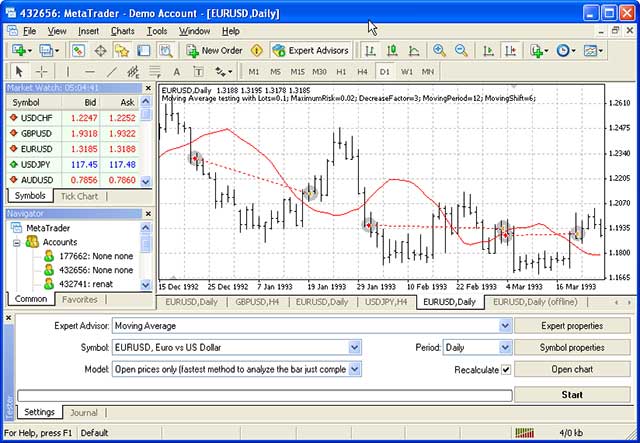Select the crosshair tool

42,72
